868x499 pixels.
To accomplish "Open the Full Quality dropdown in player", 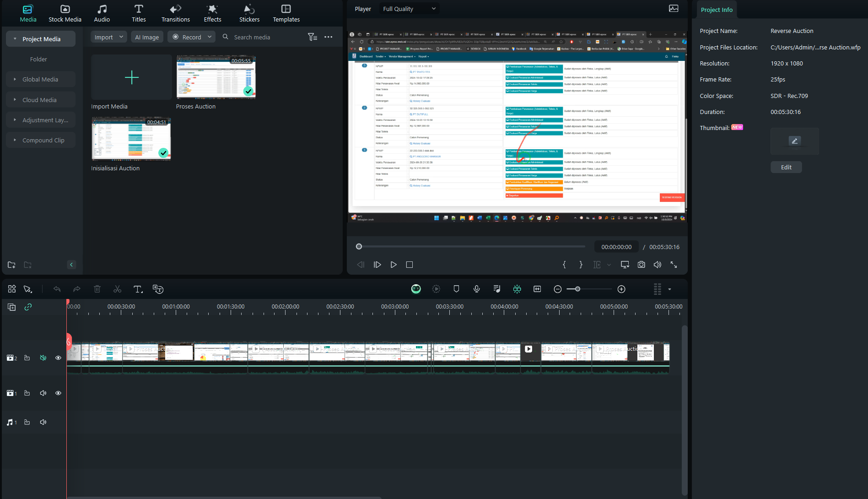I will [x=409, y=9].
